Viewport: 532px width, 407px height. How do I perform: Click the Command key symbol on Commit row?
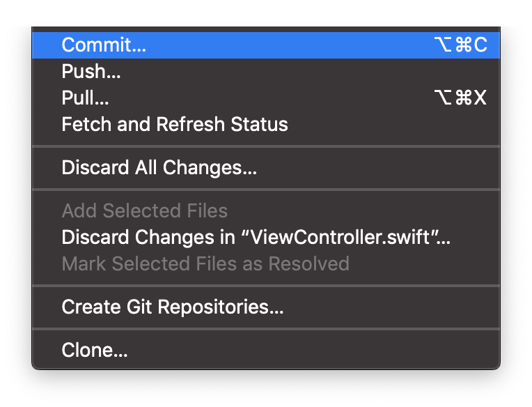464,45
